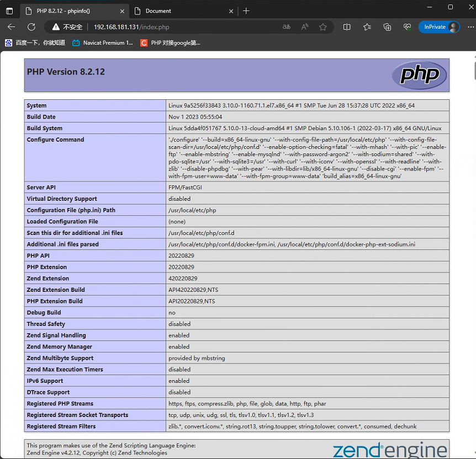Click the Zend Extension value 420220829
The height and width of the screenshot is (459, 476).
[183, 279]
